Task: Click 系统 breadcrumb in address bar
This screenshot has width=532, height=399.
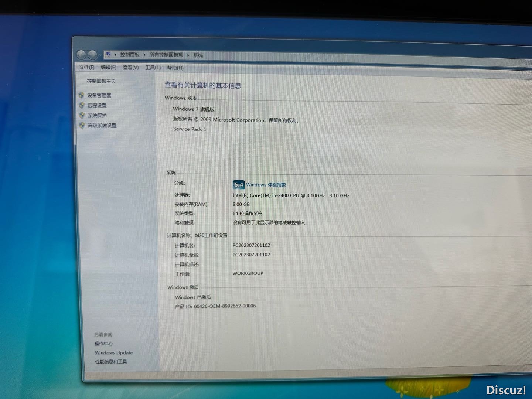Action: tap(198, 55)
